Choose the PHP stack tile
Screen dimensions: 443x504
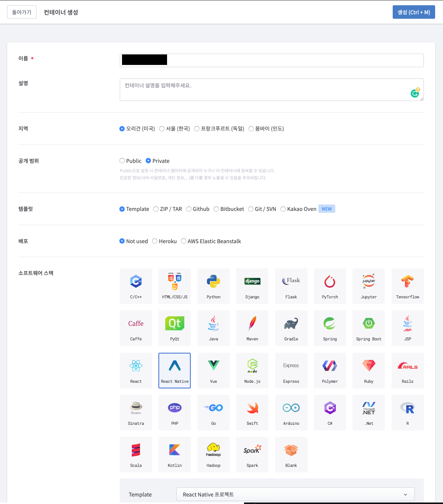pyautogui.click(x=175, y=412)
